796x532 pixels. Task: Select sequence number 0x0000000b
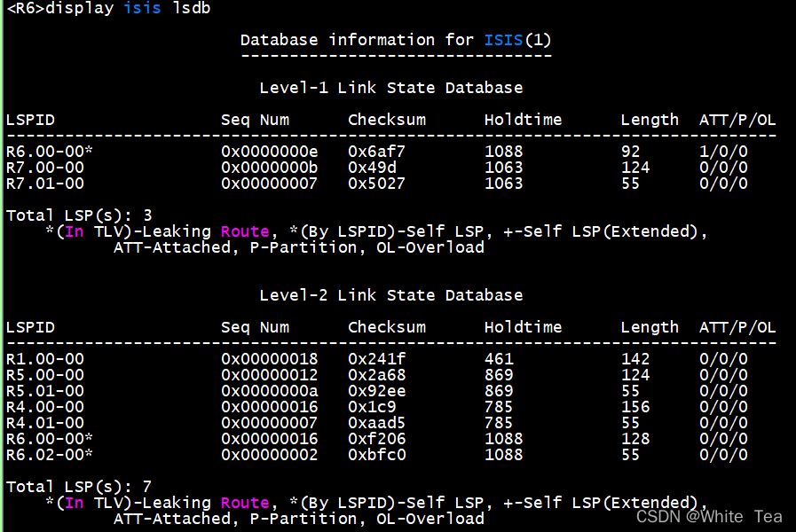(x=269, y=168)
